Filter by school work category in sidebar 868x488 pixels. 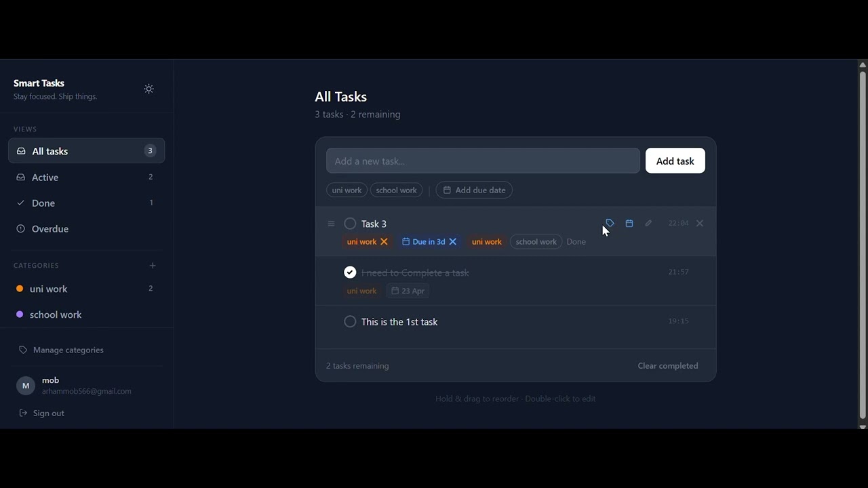(x=86, y=314)
